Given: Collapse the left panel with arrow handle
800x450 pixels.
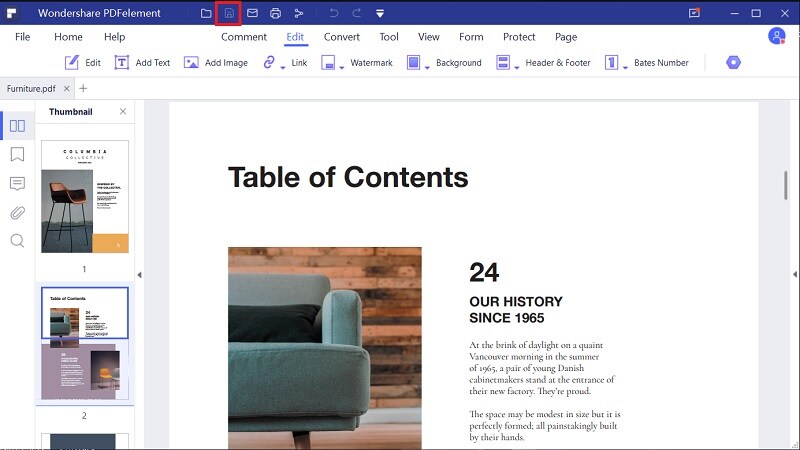Looking at the screenshot, I should tap(139, 275).
